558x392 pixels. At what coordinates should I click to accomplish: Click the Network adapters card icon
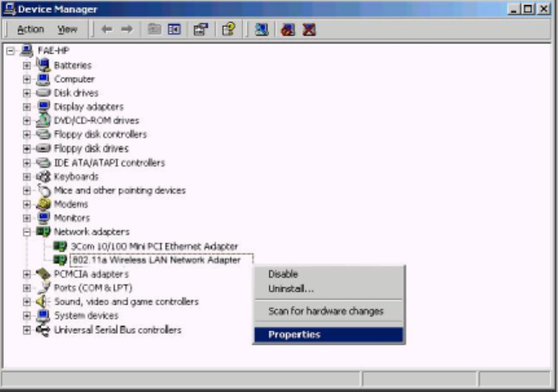coord(43,232)
